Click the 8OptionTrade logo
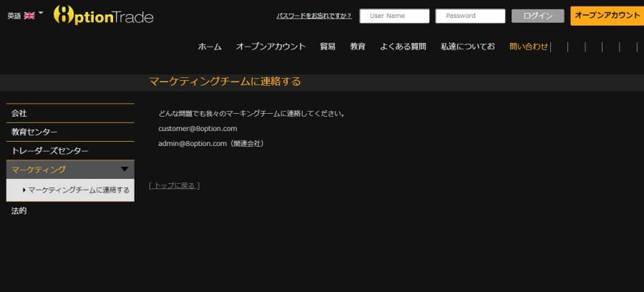This screenshot has height=292, width=644. click(x=104, y=16)
